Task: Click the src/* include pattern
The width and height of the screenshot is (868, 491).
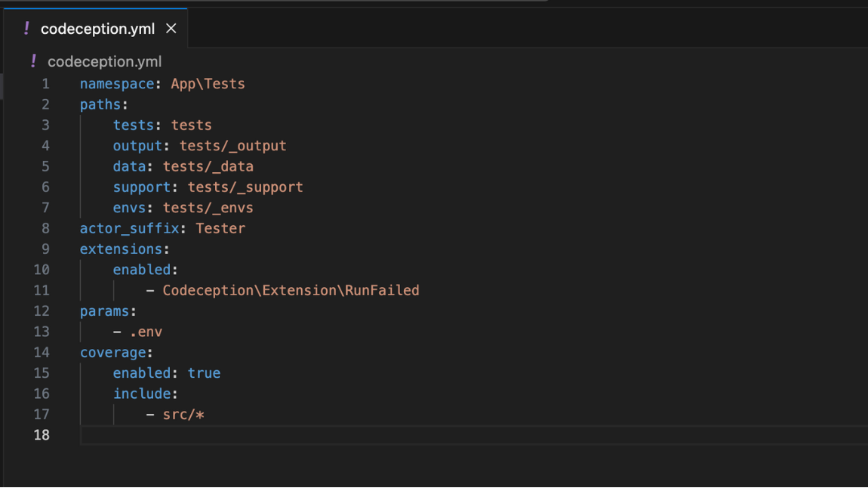Action: (186, 414)
